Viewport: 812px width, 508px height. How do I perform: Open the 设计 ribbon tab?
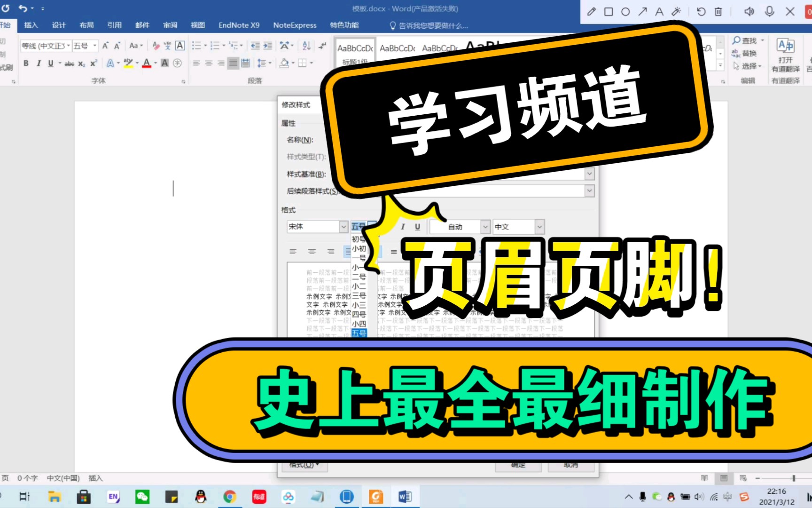point(59,25)
